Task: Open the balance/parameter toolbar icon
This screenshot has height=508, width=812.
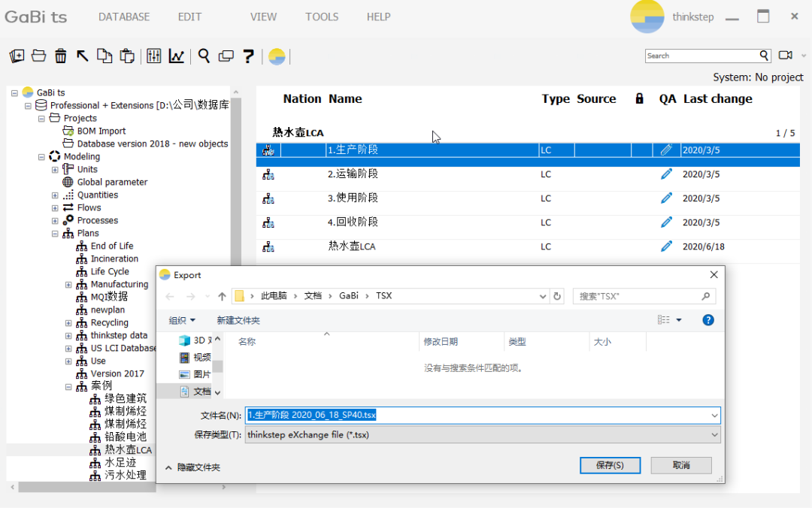Action: point(154,56)
